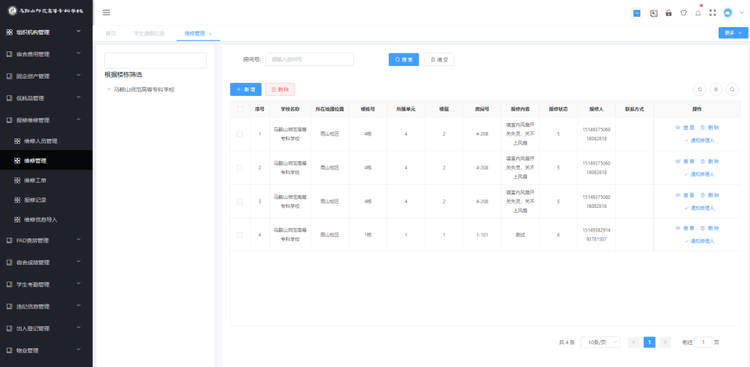Toggle fullscreen mode icon
The image size is (750, 367).
click(x=713, y=13)
